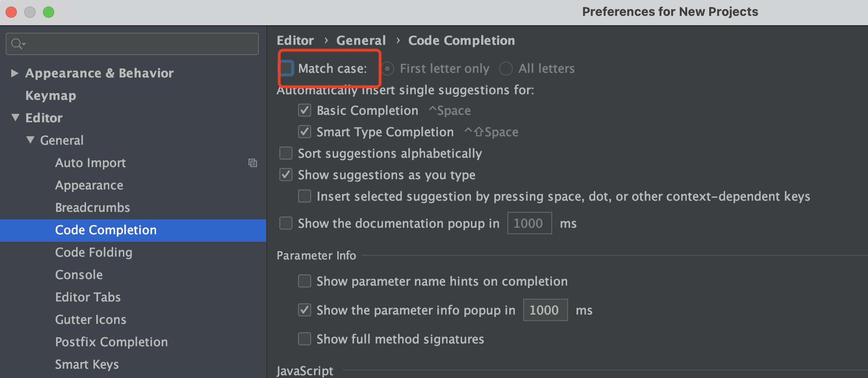This screenshot has width=868, height=378.
Task: Click the Editor breadcrumb link
Action: click(295, 40)
